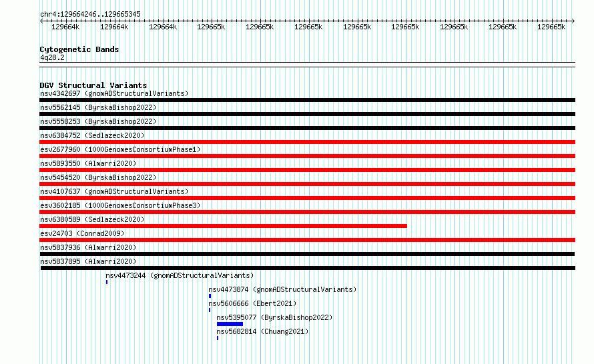The height and width of the screenshot is (364, 594).
Task: Click the black bar under nsv5837936
Action: point(307,254)
